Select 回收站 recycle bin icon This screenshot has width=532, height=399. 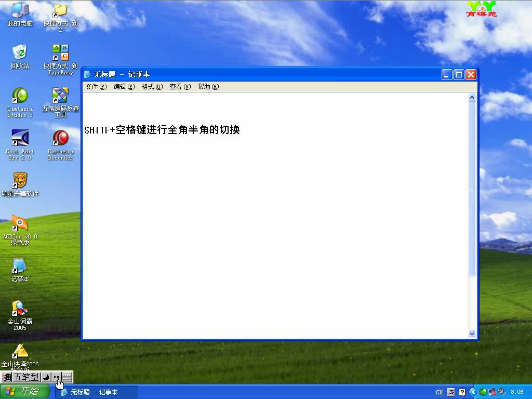coord(20,57)
